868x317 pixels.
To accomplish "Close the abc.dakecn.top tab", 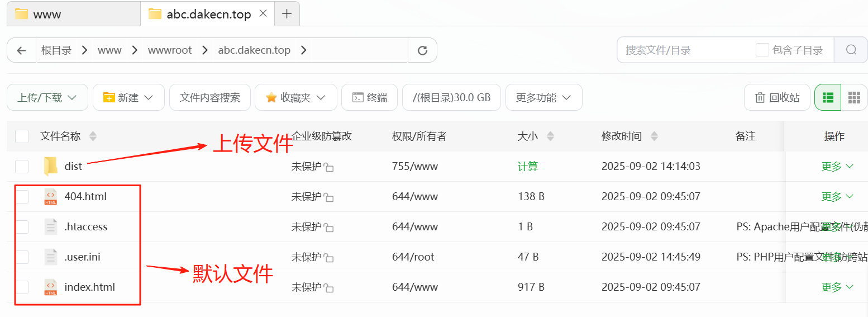I will pos(264,13).
